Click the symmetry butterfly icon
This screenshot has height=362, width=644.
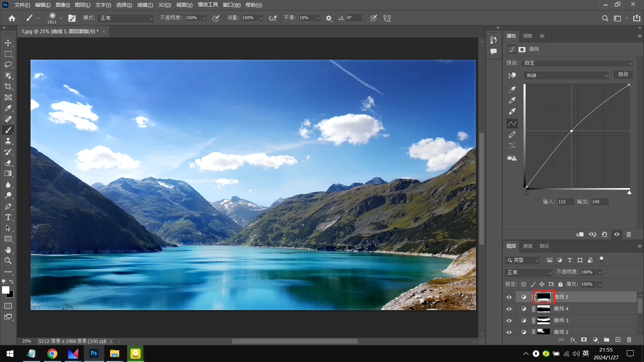(387, 18)
